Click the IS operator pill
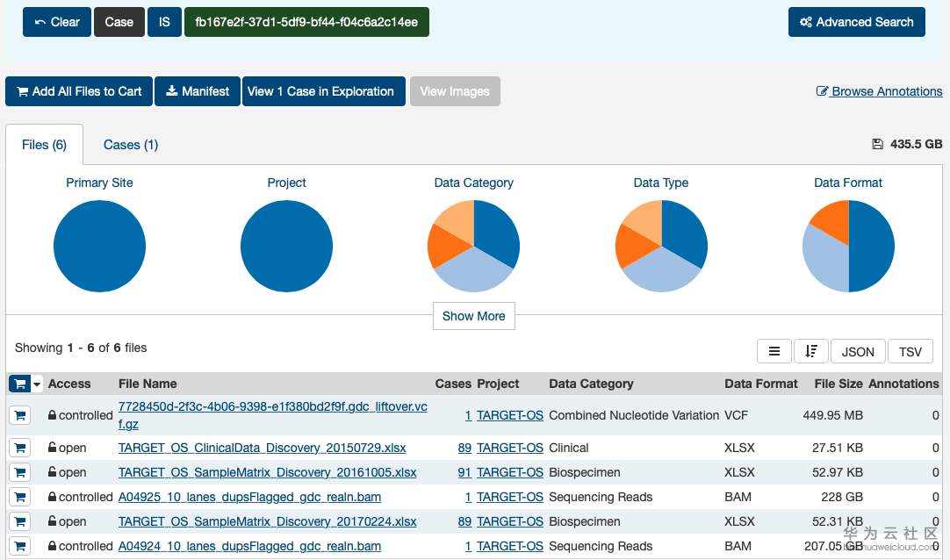 tap(164, 22)
